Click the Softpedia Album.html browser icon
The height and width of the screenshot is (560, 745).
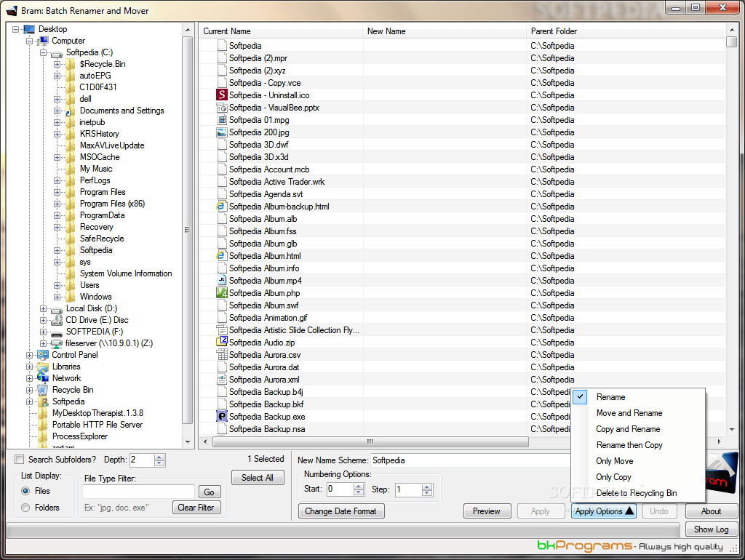(x=221, y=255)
